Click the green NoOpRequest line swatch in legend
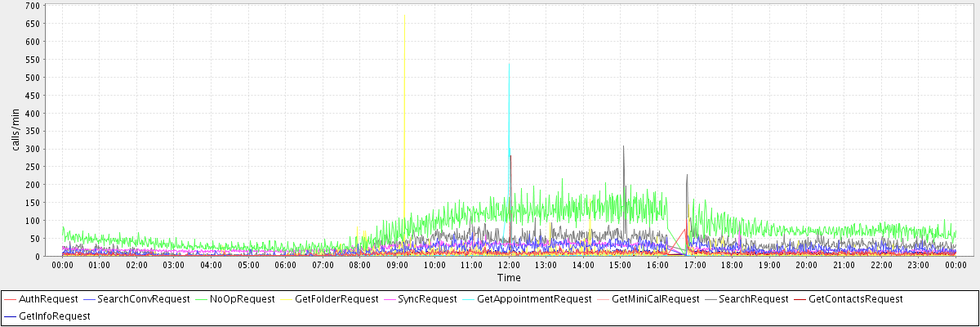The image size is (980, 327). click(x=198, y=300)
